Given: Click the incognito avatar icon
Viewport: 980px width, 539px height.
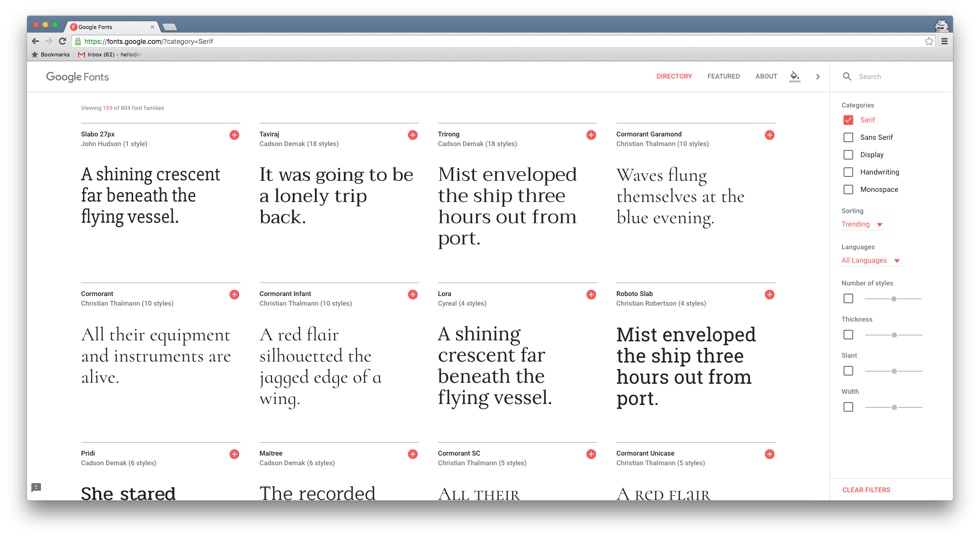Looking at the screenshot, I should point(941,26).
